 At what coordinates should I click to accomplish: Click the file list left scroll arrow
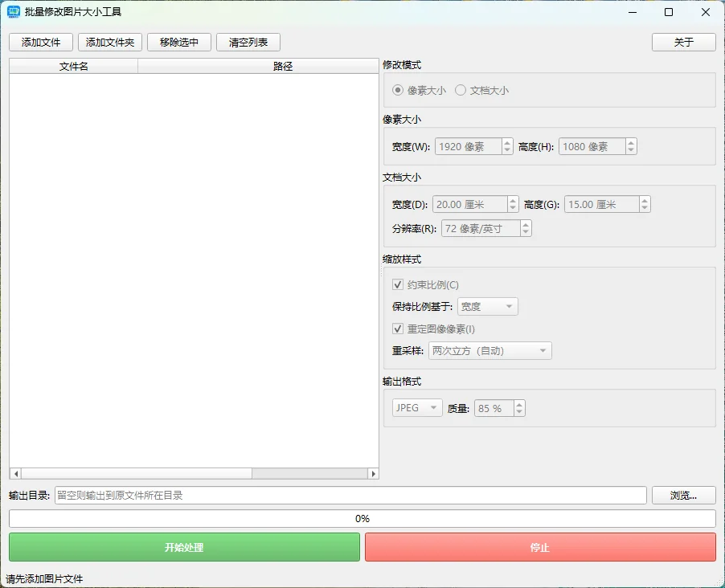[16, 473]
